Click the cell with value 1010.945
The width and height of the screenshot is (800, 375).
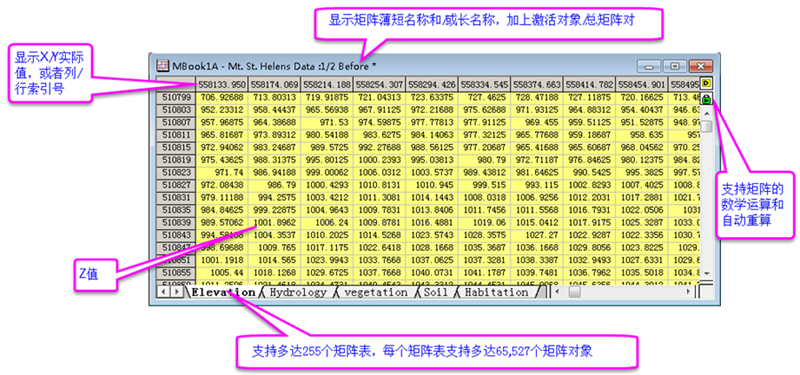[x=432, y=185]
